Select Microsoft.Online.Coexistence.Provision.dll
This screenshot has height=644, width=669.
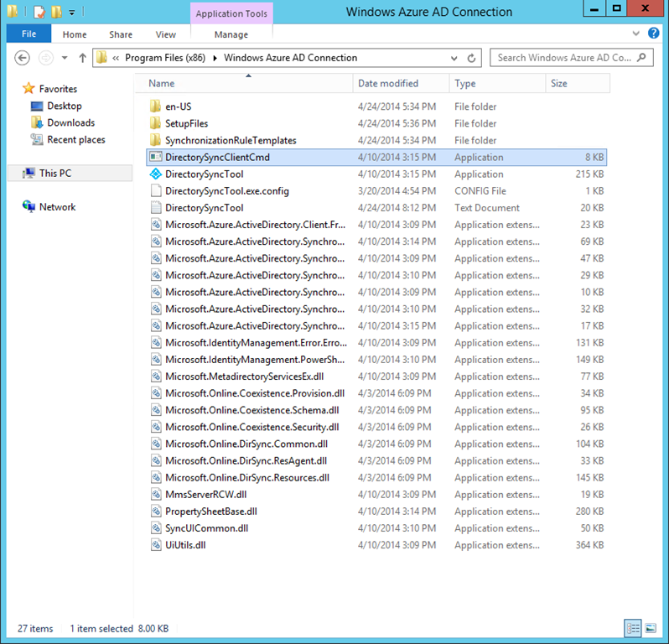pos(255,393)
